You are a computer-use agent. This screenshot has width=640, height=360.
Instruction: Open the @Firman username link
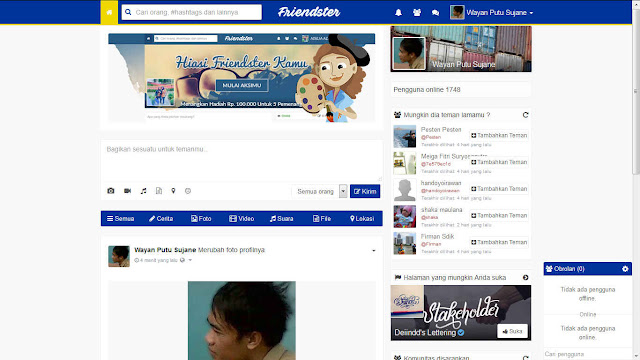tap(431, 244)
